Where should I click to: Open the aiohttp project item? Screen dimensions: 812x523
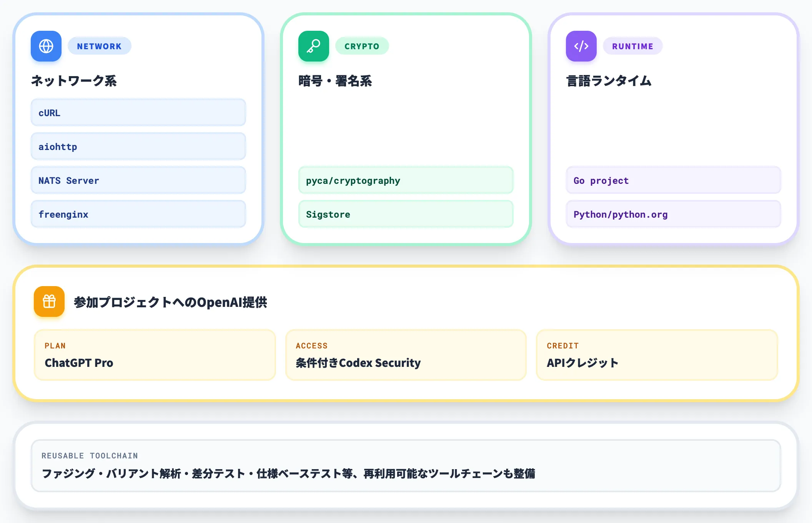click(138, 147)
